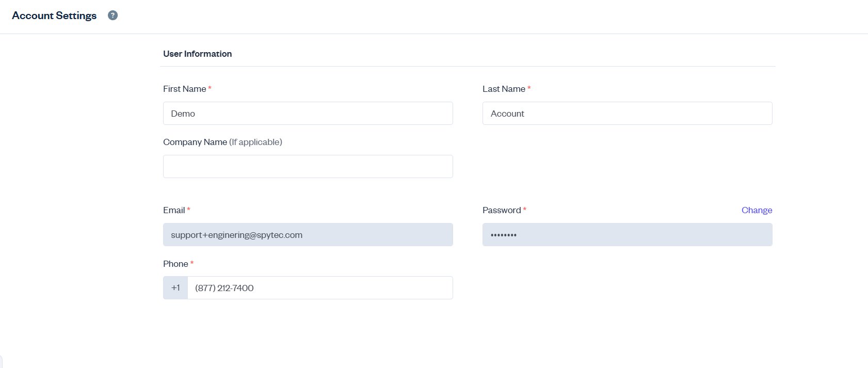Click the (If applicable) hint text
Image resolution: width=868 pixels, height=368 pixels.
pos(255,142)
